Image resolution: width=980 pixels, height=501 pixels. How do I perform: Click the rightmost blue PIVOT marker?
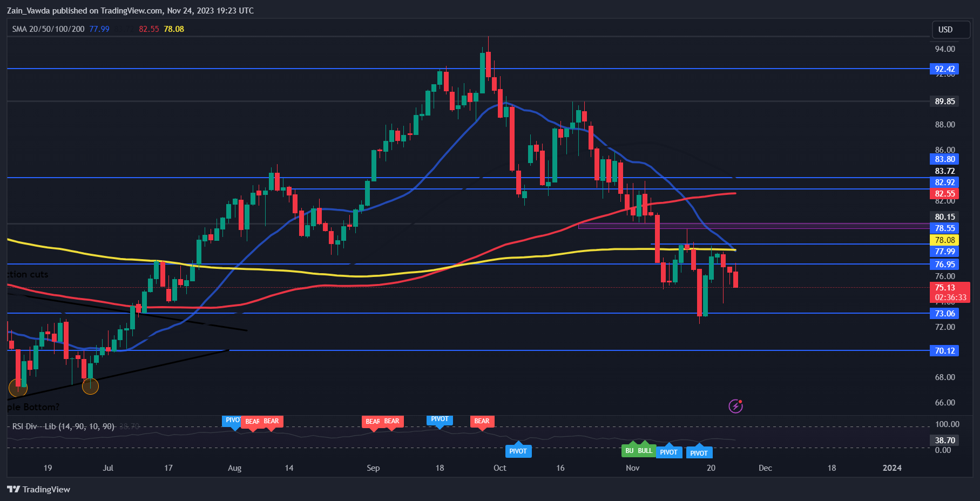coord(699,452)
